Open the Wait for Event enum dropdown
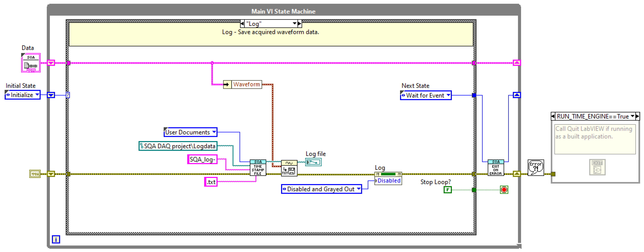644x252 pixels. coord(448,95)
